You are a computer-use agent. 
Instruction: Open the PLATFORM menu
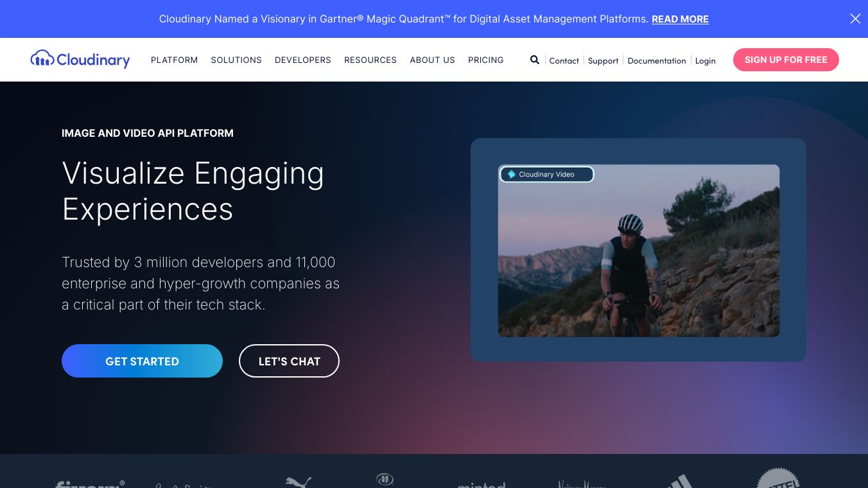click(x=174, y=60)
